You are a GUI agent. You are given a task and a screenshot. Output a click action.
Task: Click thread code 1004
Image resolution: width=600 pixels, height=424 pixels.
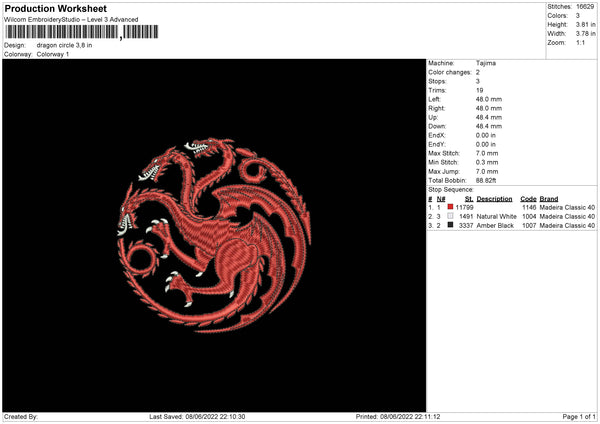[529, 217]
